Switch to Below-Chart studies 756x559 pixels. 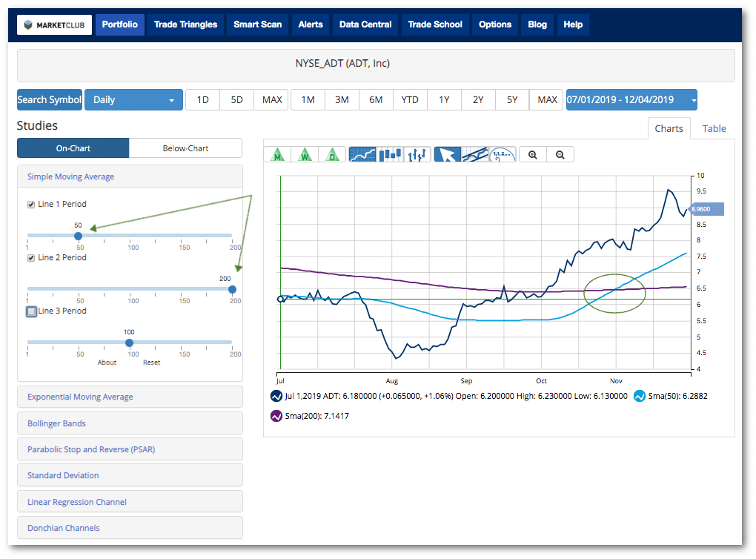pos(185,148)
